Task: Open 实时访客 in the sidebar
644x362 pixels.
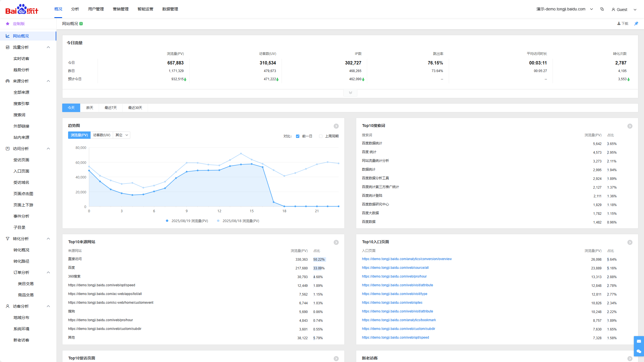Action: [x=21, y=59]
